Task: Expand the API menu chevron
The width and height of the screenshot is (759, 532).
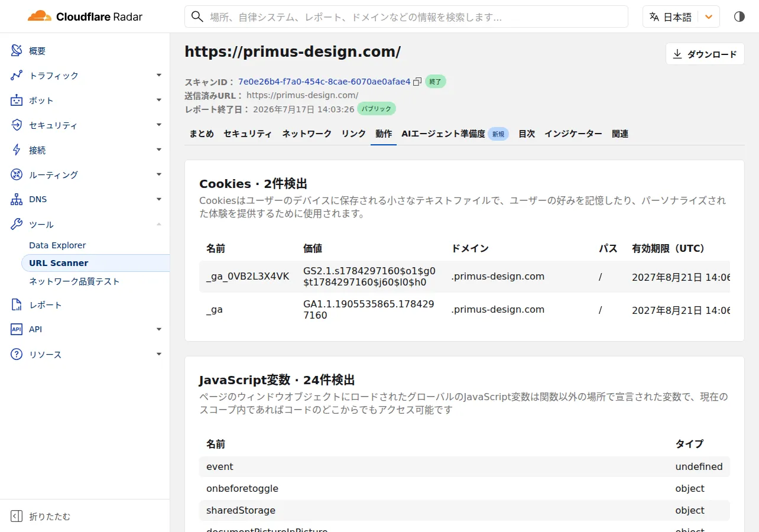Action: [159, 329]
